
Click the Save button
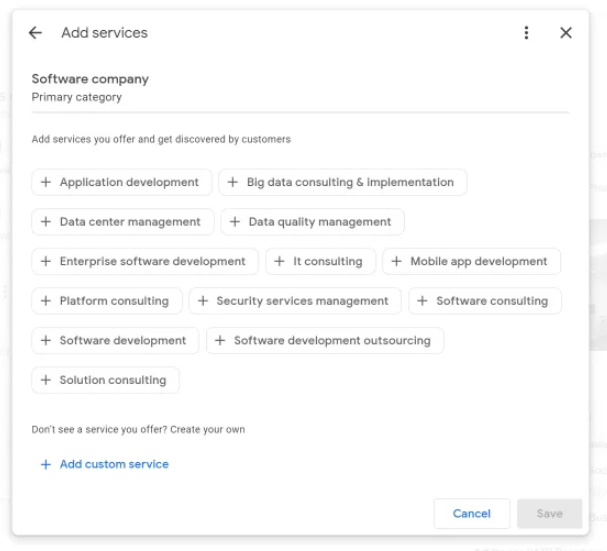coord(549,513)
